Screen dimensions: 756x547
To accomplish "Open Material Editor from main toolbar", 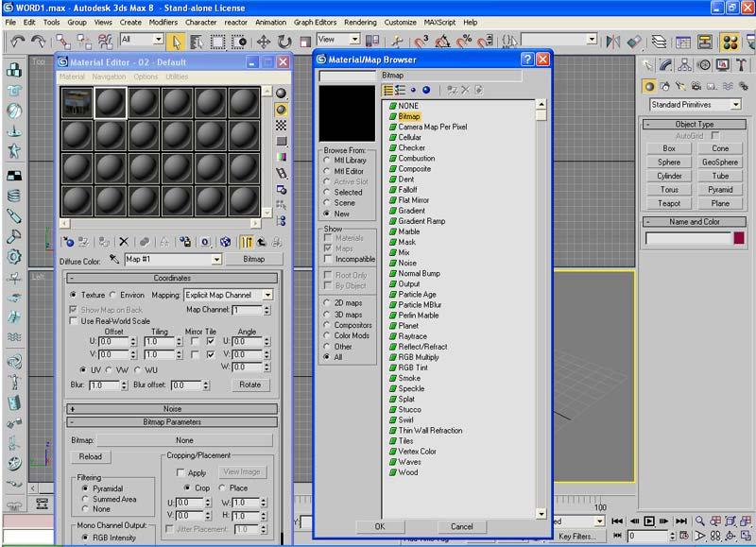I will coord(730,42).
